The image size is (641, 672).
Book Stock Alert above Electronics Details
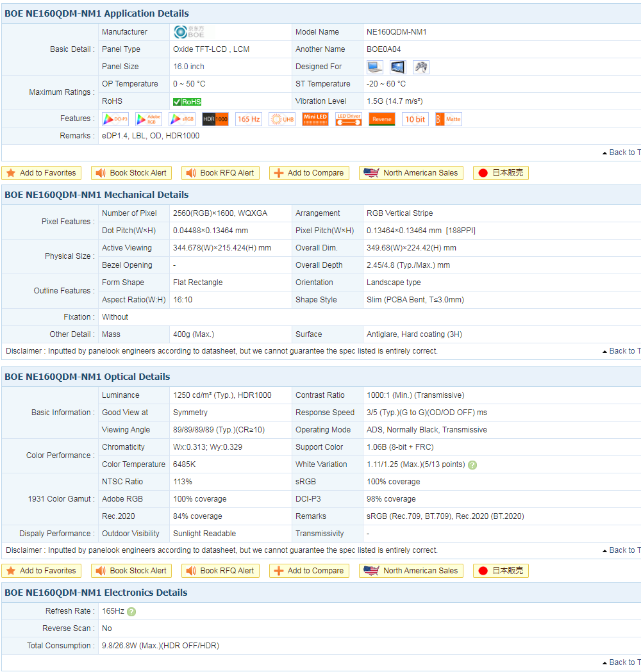pos(131,571)
